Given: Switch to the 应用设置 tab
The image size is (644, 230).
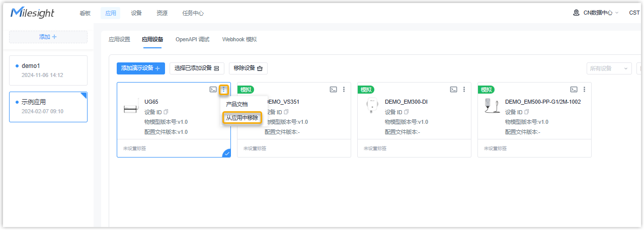Looking at the screenshot, I should point(119,39).
